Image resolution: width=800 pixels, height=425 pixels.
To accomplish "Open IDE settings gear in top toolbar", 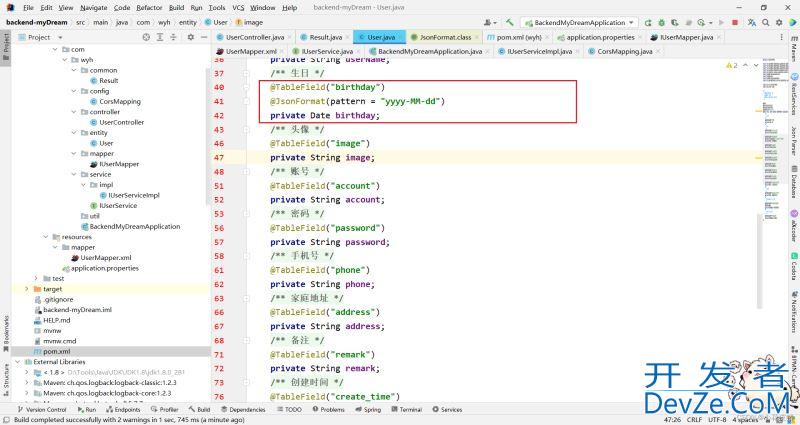I will click(x=779, y=22).
